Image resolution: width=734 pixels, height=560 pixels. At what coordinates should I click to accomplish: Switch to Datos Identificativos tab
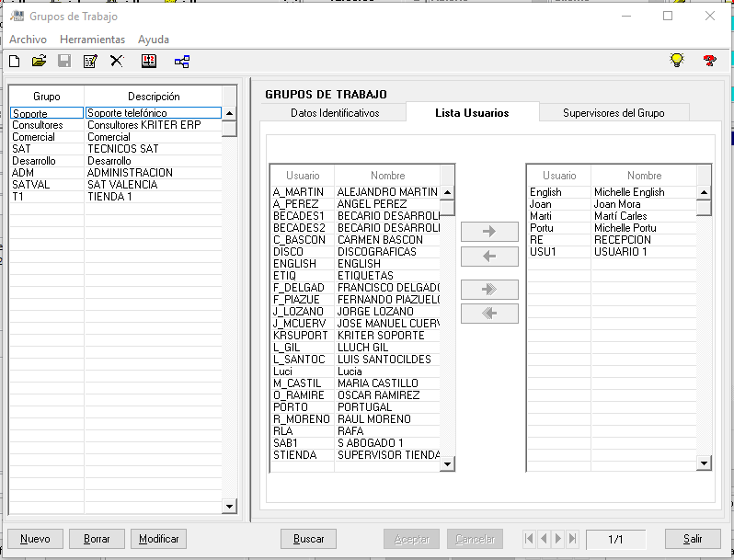[x=335, y=113]
